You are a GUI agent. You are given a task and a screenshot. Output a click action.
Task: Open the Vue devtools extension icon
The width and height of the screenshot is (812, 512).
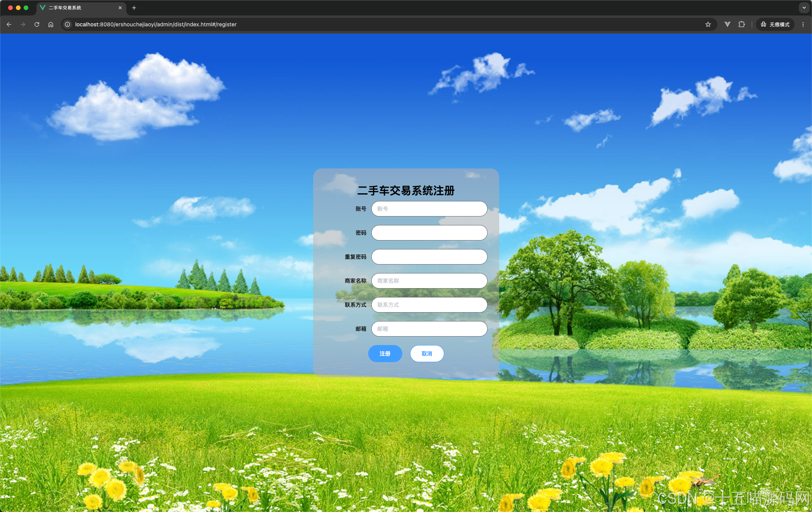[x=728, y=24]
